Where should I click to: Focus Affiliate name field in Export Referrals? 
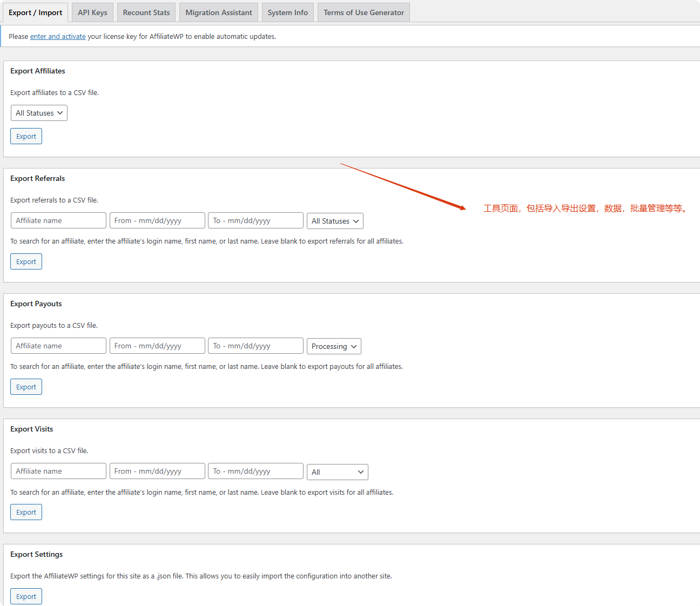click(58, 220)
